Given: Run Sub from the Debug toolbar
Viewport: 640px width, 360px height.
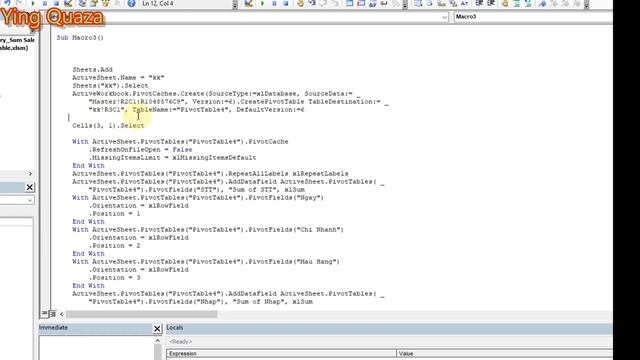Looking at the screenshot, I should 262,3.
